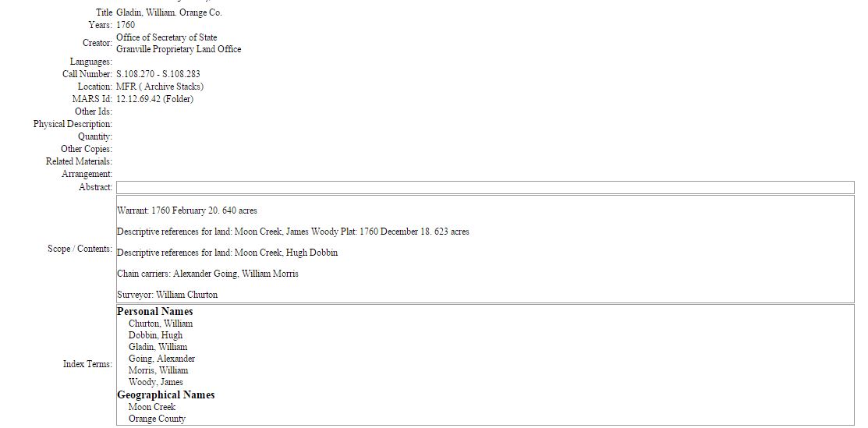The image size is (868, 428).
Task: Click the Warrant 1760 February 20 line
Action: point(186,210)
